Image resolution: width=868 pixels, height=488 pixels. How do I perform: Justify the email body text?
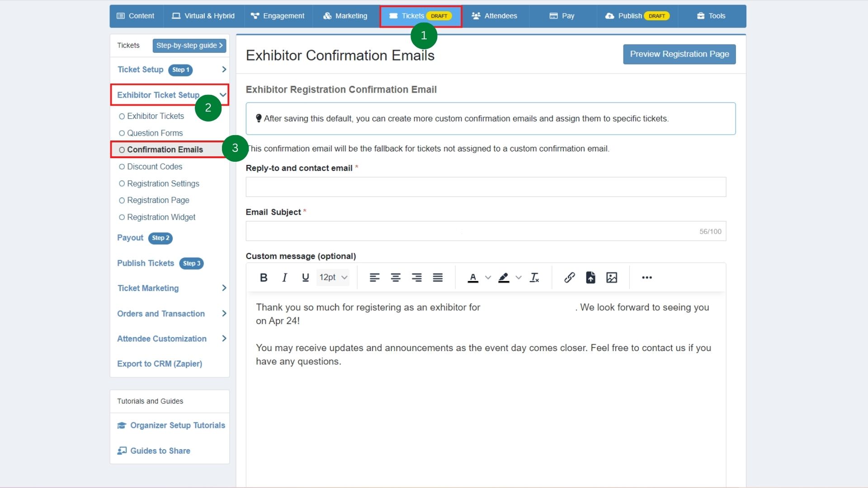438,277
